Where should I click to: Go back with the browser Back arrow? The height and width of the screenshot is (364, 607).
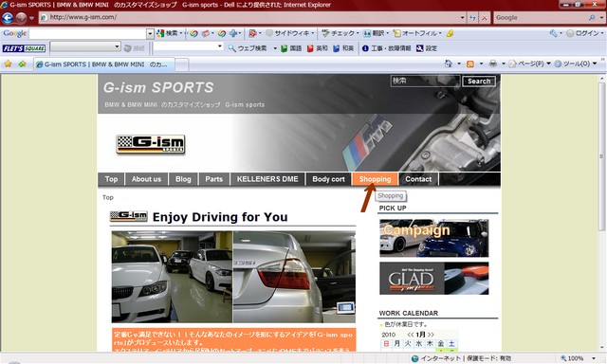click(8, 18)
